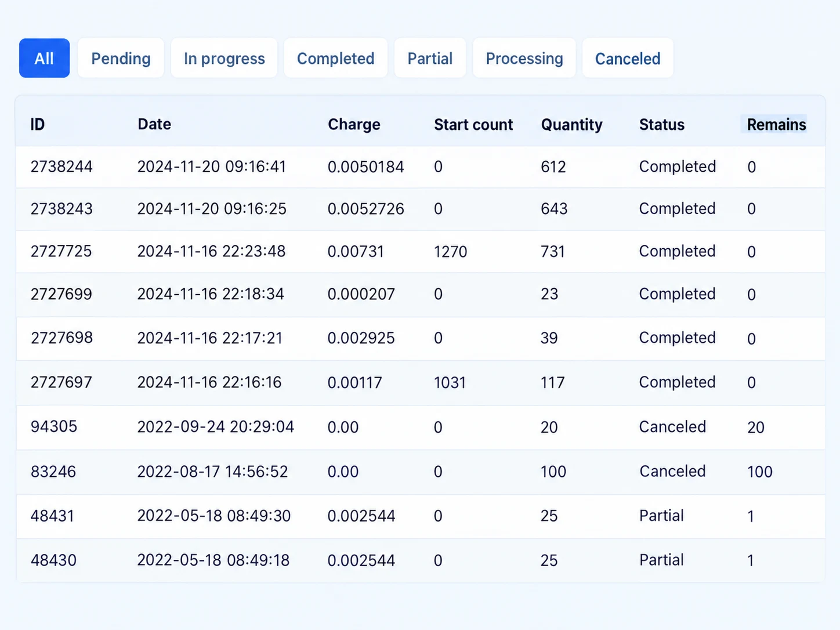Screen dimensions: 840x630
Task: Click date 2022-08-17 14:56:52
Action: tap(212, 471)
